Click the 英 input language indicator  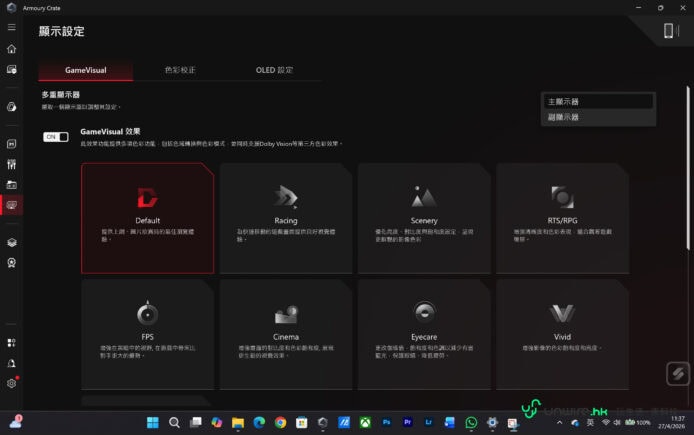(590, 423)
